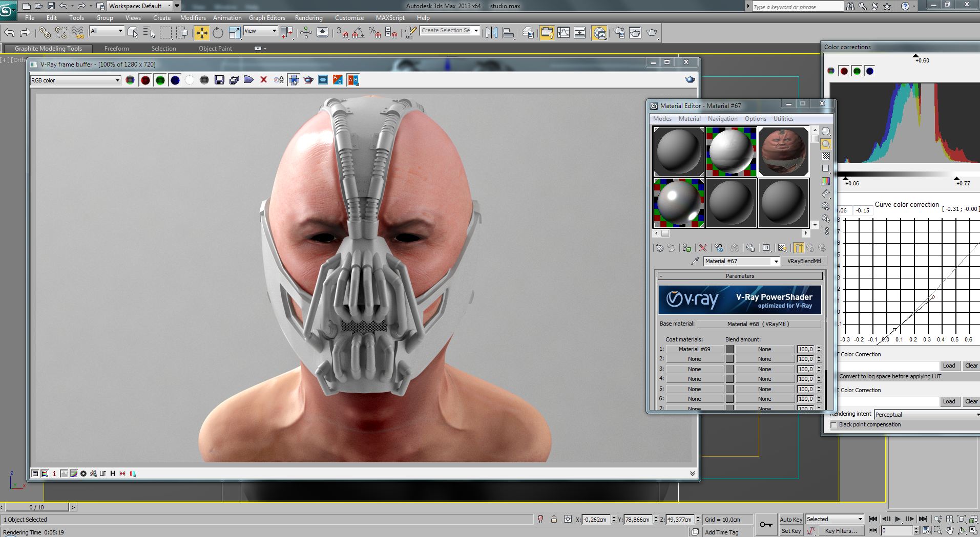The width and height of the screenshot is (980, 537).
Task: Enable Black point compensation checkbox
Action: [833, 425]
